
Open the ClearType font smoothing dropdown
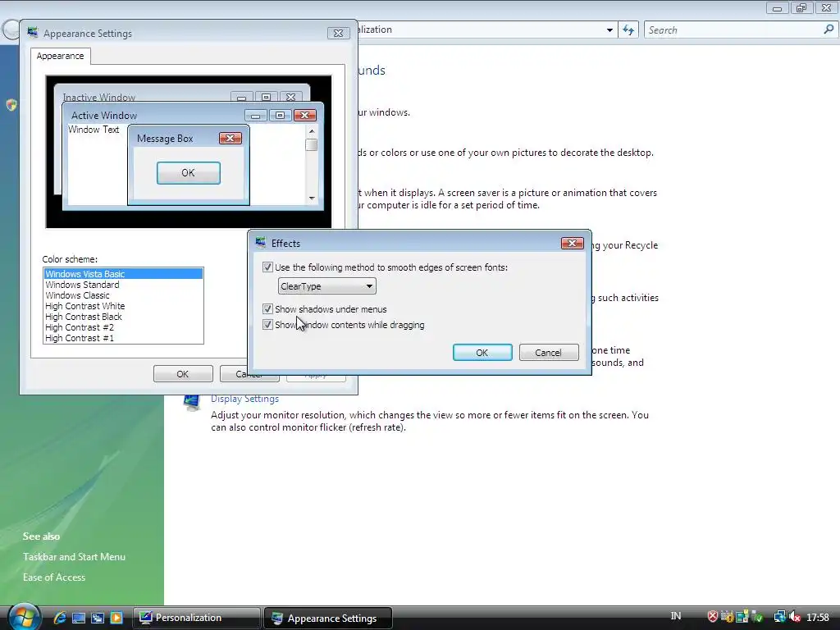326,286
